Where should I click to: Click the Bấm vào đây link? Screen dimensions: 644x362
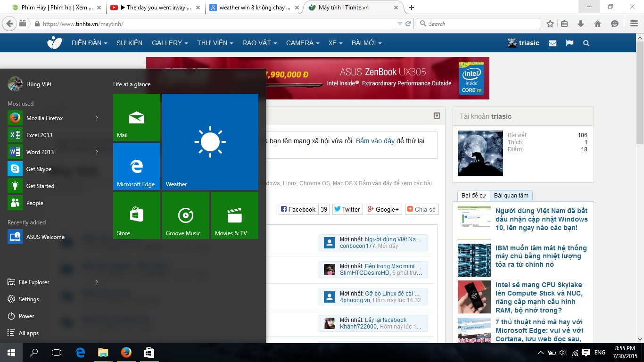(x=375, y=141)
